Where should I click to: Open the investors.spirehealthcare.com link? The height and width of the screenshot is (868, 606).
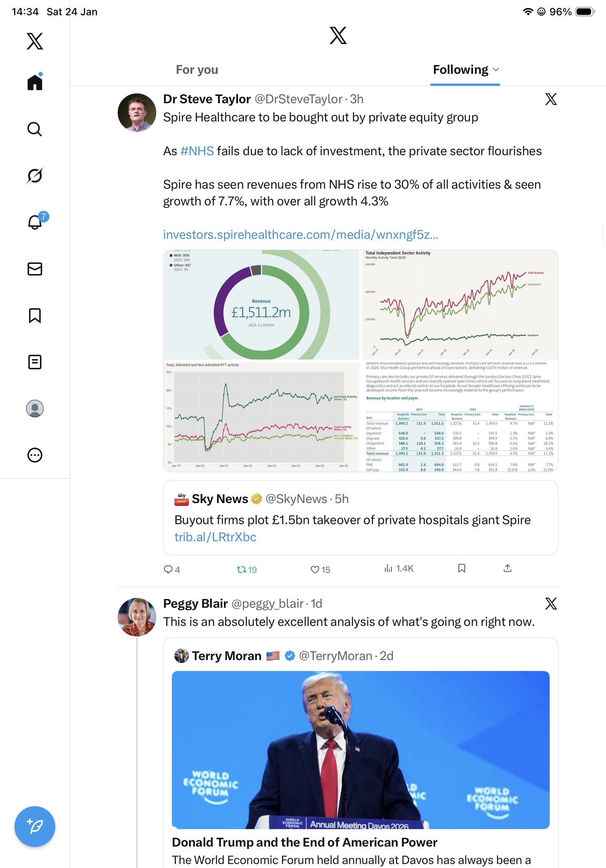300,235
